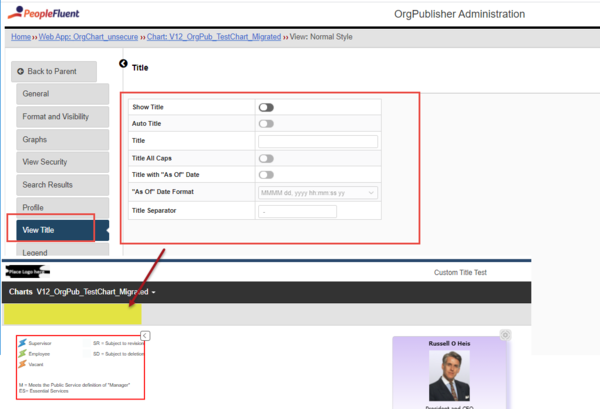Toggle the Show Title switch
The height and width of the screenshot is (409, 600).
266,108
